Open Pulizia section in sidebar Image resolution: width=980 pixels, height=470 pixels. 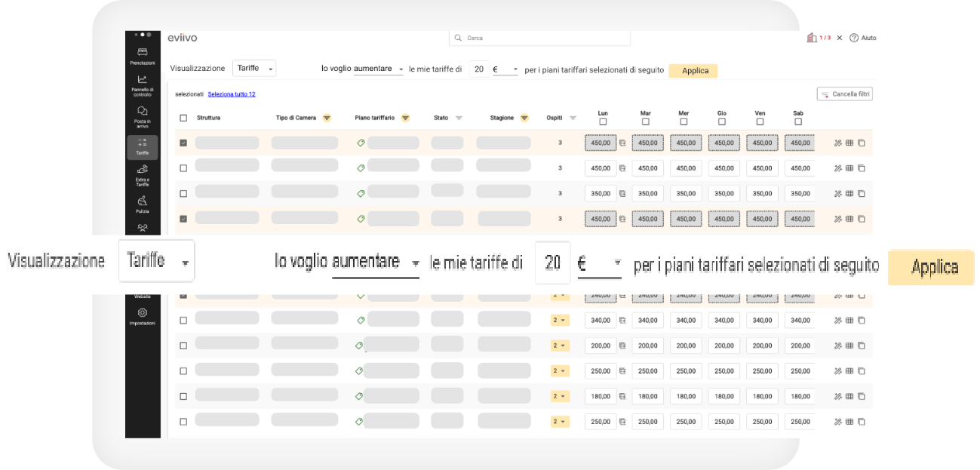142,204
